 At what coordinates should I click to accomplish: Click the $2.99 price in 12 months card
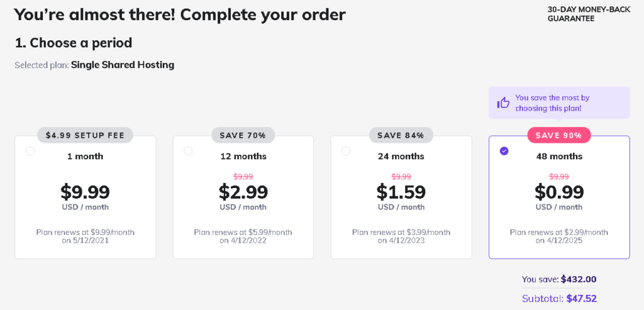point(243,192)
